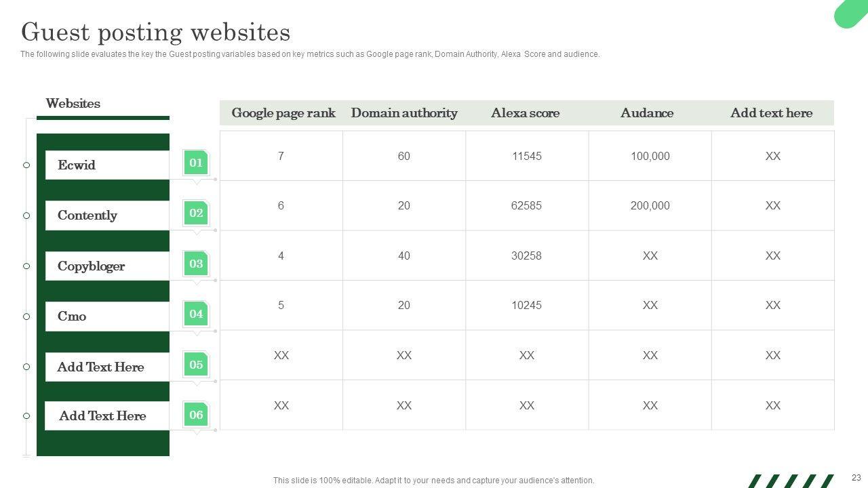Click Copybloger's Domain authority value 40

[404, 256]
